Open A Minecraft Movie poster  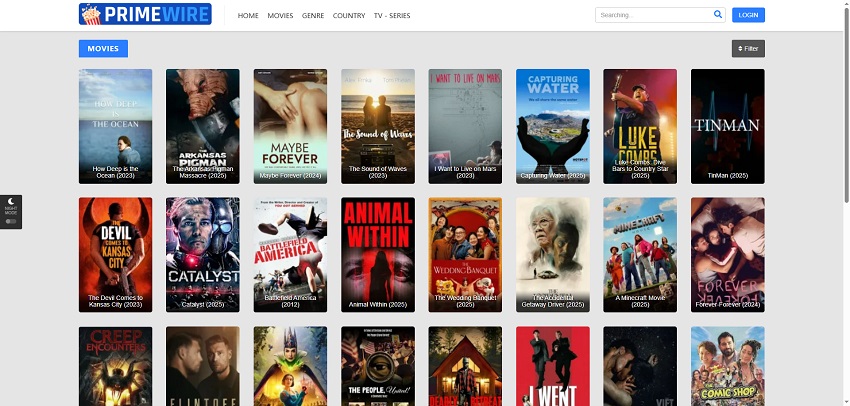640,255
